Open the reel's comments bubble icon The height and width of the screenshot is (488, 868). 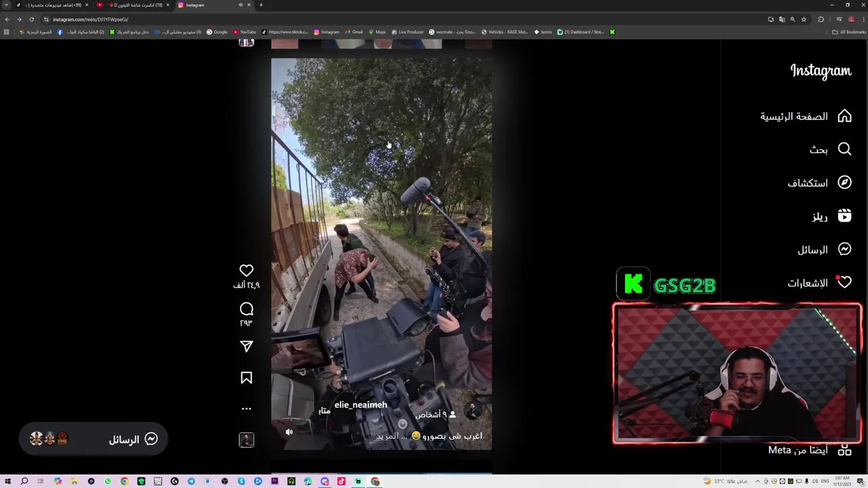click(x=246, y=309)
